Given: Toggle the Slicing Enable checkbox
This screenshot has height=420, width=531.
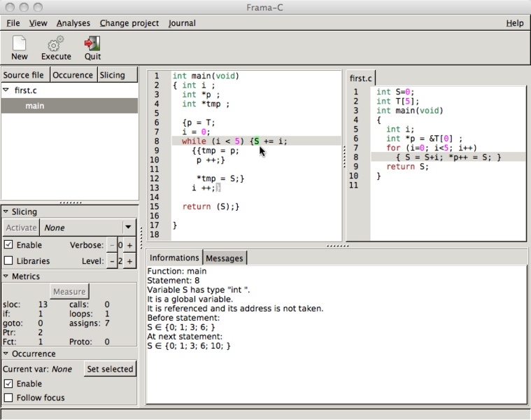Looking at the screenshot, I should click(8, 244).
